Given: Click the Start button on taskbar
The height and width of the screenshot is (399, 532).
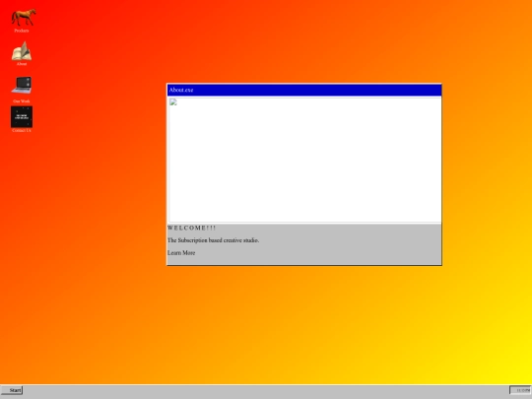Looking at the screenshot, I should tap(12, 390).
